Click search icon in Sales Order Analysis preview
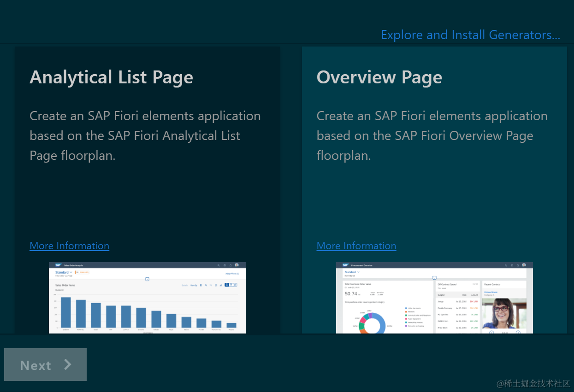 point(219,265)
